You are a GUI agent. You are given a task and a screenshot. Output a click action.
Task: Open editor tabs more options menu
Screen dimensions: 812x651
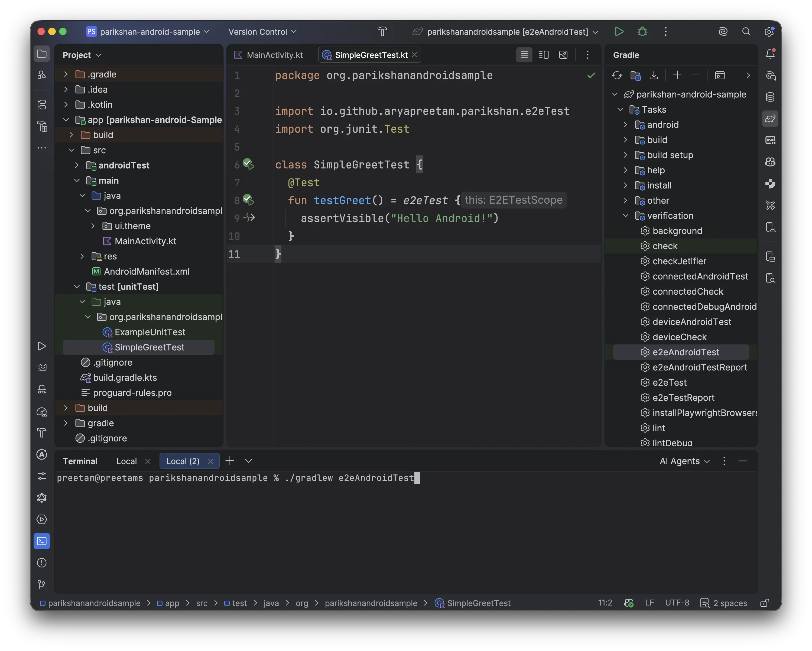pyautogui.click(x=587, y=55)
